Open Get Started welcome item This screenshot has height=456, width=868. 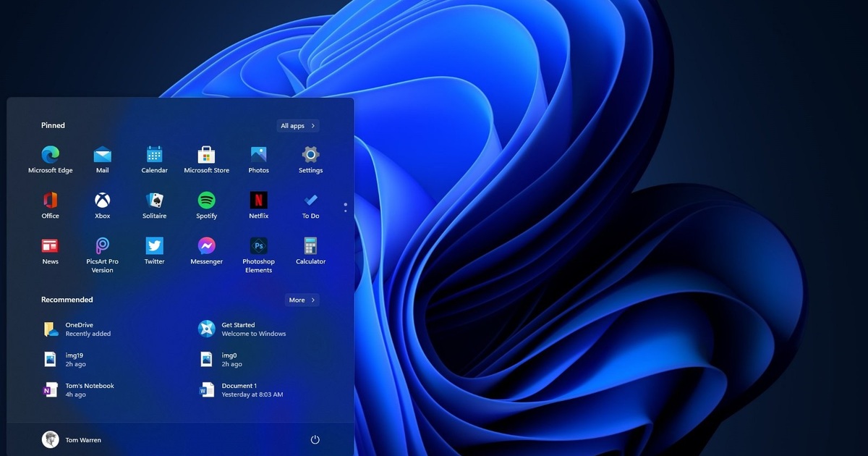242,329
